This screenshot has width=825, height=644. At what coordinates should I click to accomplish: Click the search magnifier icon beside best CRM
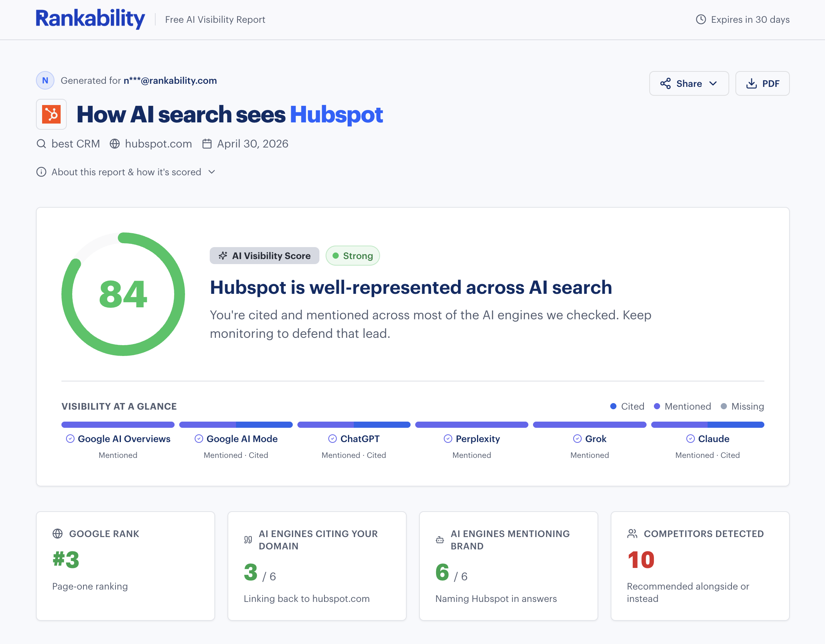pos(41,144)
